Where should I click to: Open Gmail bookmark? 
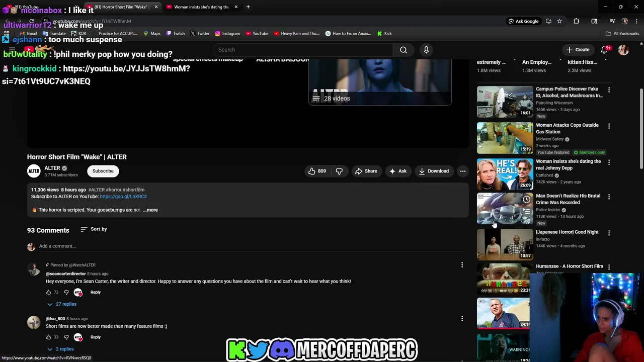pos(29,34)
